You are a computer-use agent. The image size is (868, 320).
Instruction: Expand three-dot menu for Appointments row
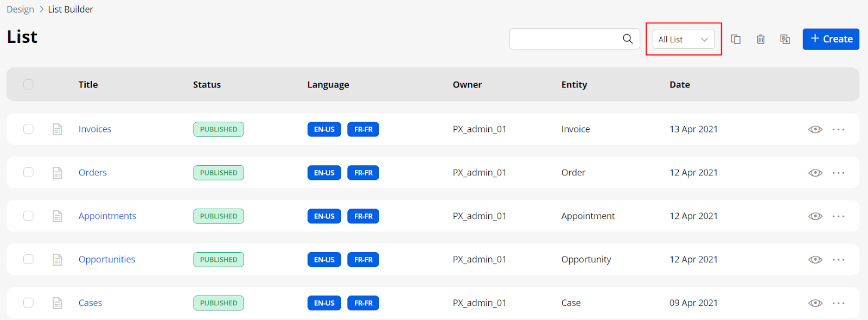[x=838, y=216]
